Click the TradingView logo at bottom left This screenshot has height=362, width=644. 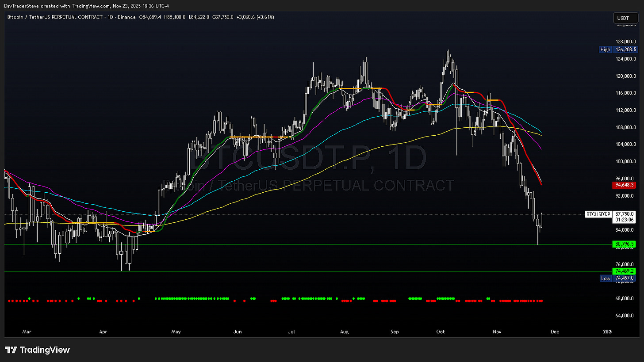[x=37, y=350]
